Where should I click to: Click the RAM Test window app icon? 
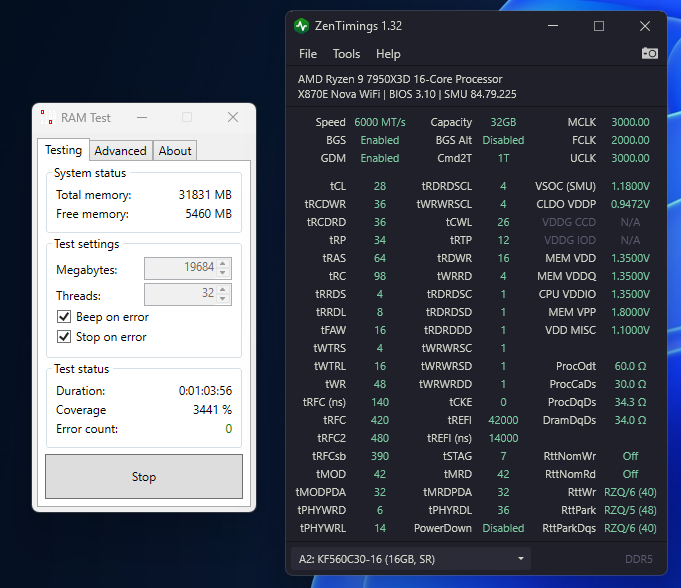point(48,117)
